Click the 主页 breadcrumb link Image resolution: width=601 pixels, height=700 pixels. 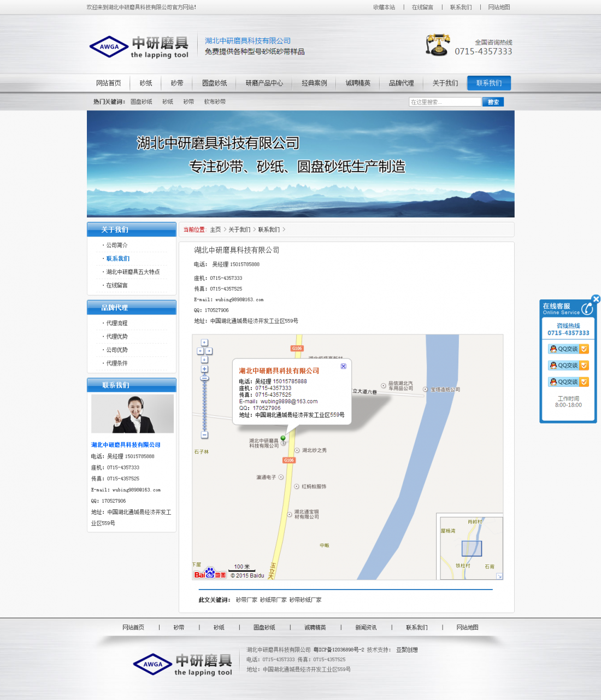click(x=215, y=230)
